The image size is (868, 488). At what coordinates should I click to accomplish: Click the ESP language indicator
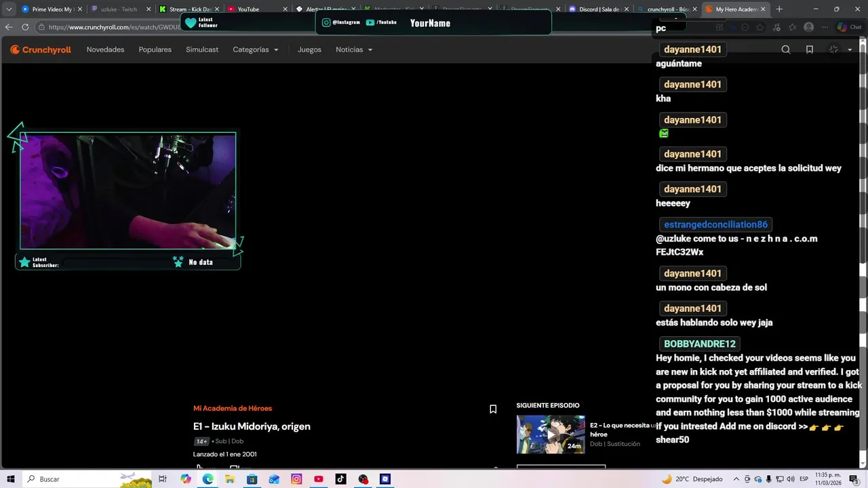tap(804, 479)
